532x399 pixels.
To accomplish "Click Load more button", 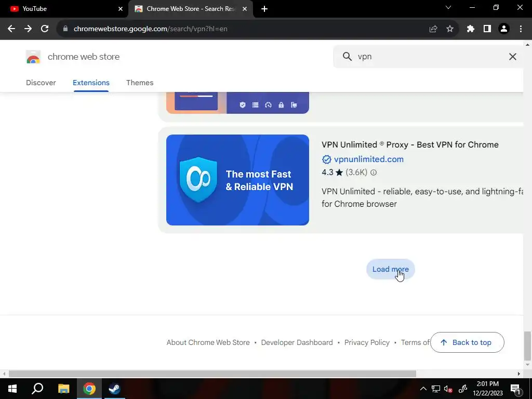I will tap(391, 270).
